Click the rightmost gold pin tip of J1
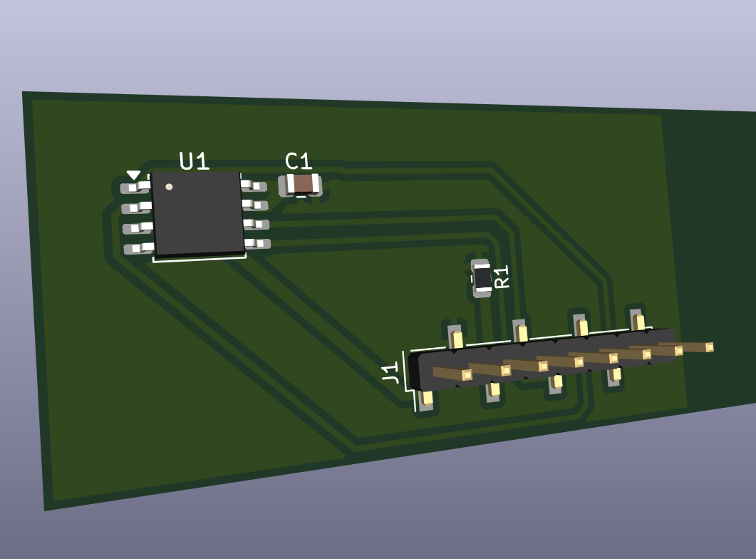Screen dimensions: 756x559 [709, 347]
